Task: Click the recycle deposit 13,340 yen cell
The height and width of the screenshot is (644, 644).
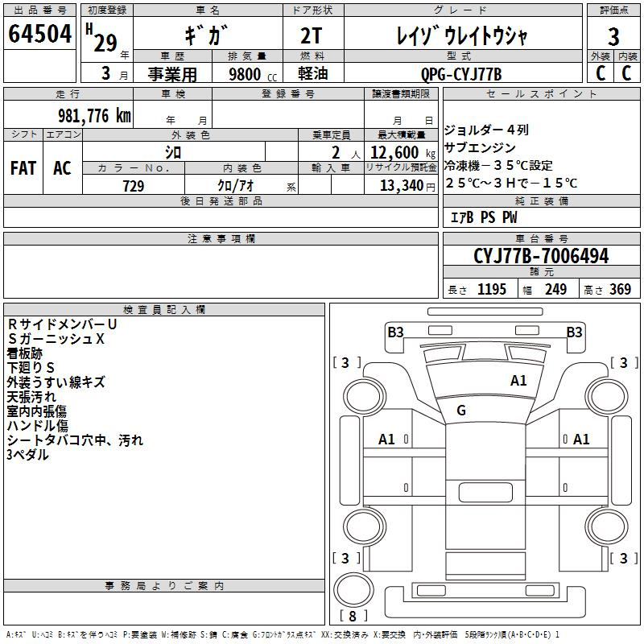Action: (x=401, y=185)
